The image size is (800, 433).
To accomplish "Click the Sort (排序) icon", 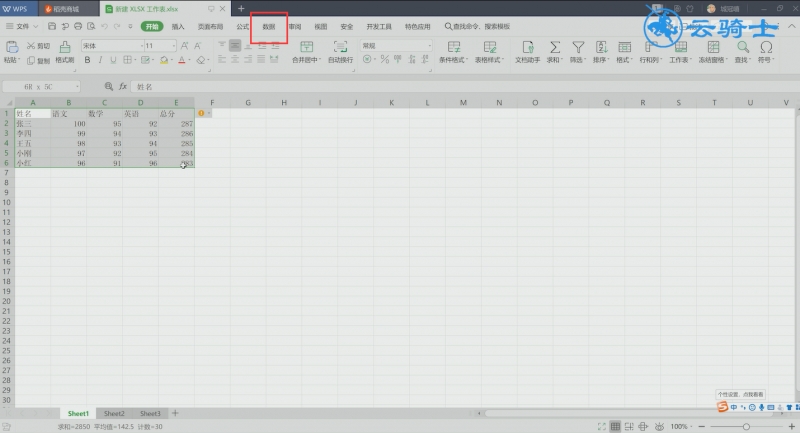I will click(x=602, y=47).
